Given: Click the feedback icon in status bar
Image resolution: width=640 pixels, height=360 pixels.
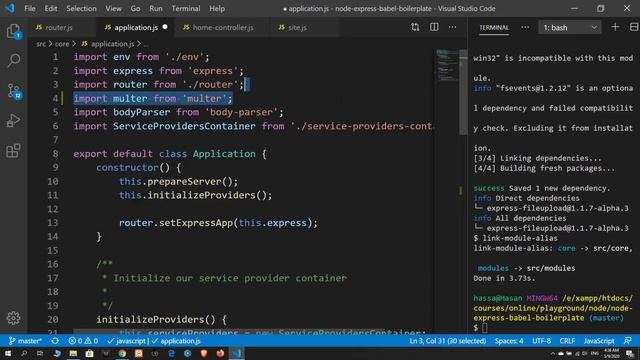Looking at the screenshot, I should (x=628, y=341).
